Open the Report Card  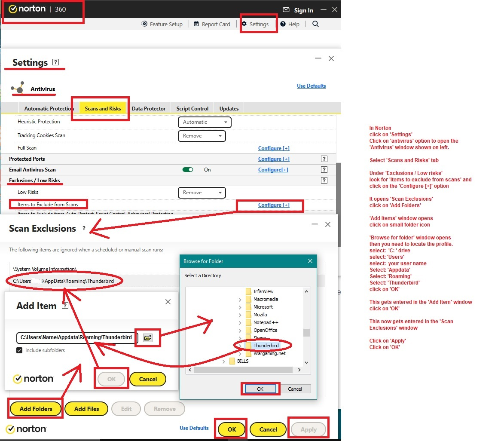(x=212, y=24)
